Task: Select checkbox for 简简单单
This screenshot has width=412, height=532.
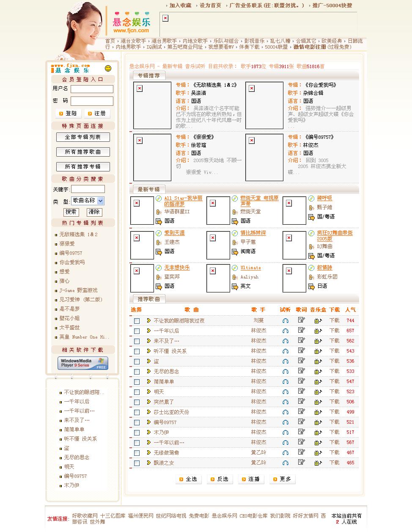Action: 137,382
